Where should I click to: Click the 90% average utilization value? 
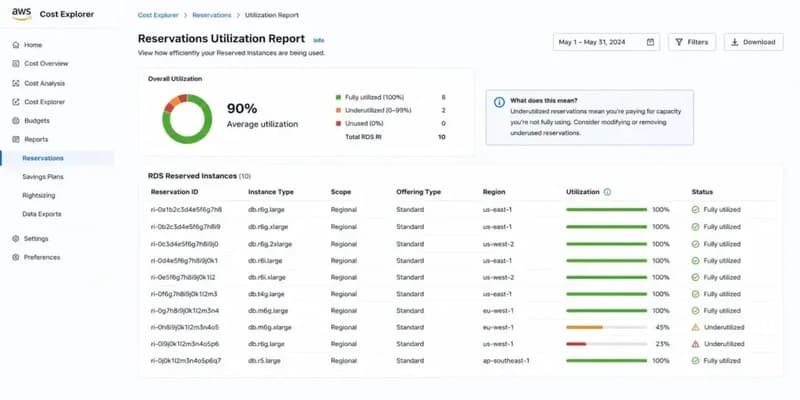coord(242,109)
